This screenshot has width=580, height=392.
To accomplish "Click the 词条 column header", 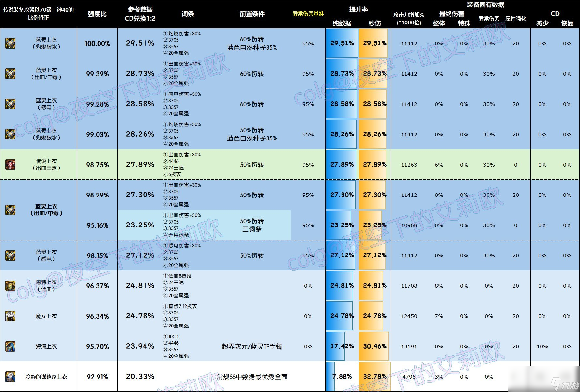I will tap(188, 14).
